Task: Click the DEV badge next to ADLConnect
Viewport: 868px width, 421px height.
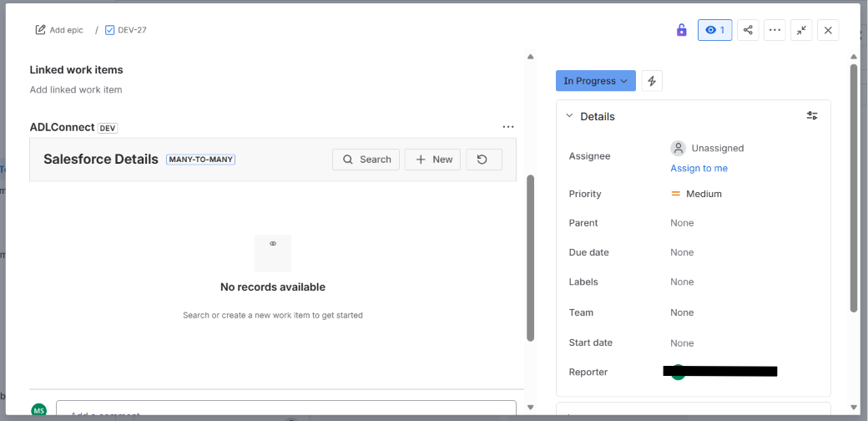Action: tap(108, 128)
